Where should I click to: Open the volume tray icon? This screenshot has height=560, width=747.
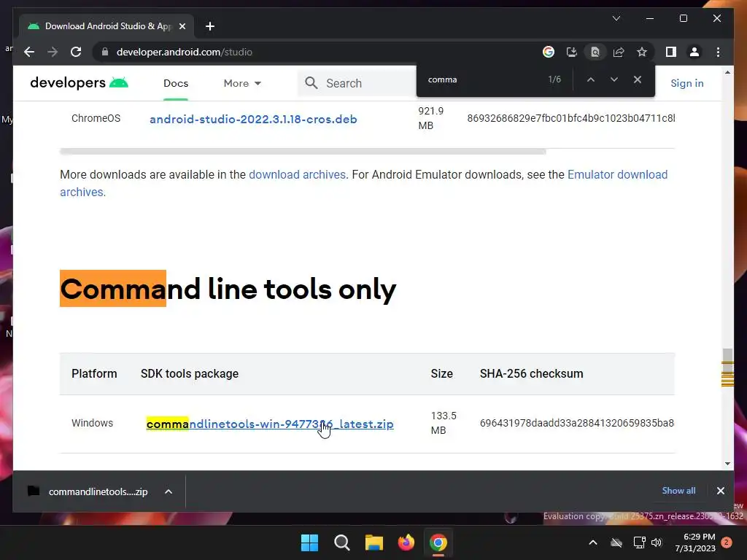point(657,542)
